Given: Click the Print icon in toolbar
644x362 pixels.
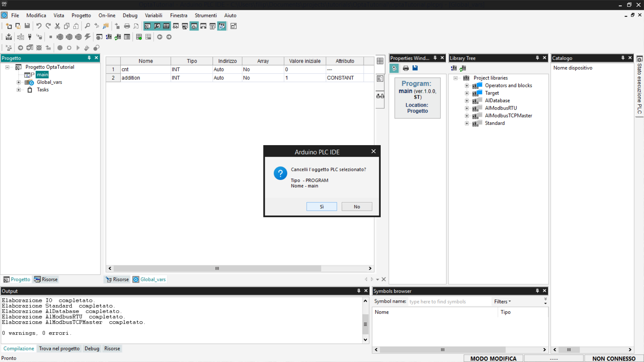Looking at the screenshot, I should (127, 26).
